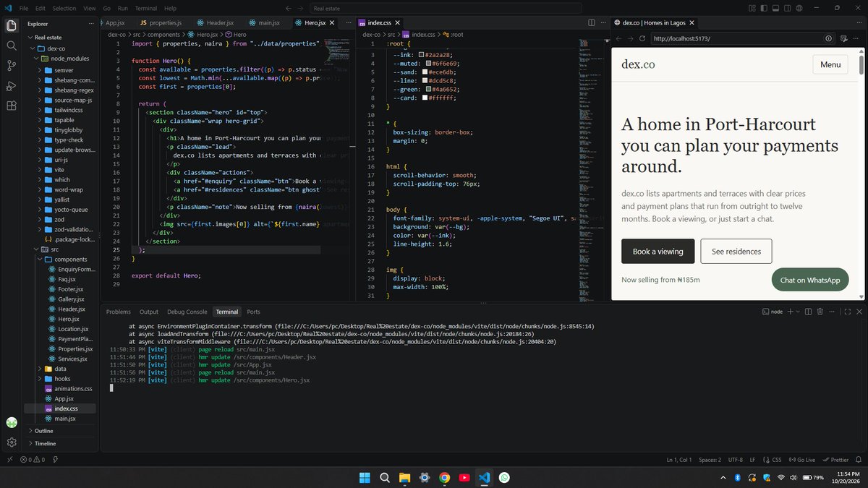This screenshot has height=488, width=868.
Task: Go back in the browser preview
Action: coord(618,38)
